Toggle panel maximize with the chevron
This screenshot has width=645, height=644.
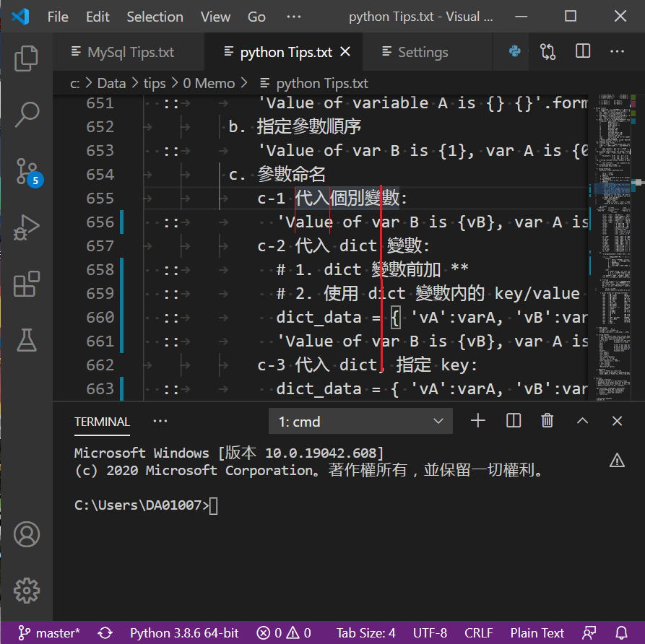click(x=582, y=420)
